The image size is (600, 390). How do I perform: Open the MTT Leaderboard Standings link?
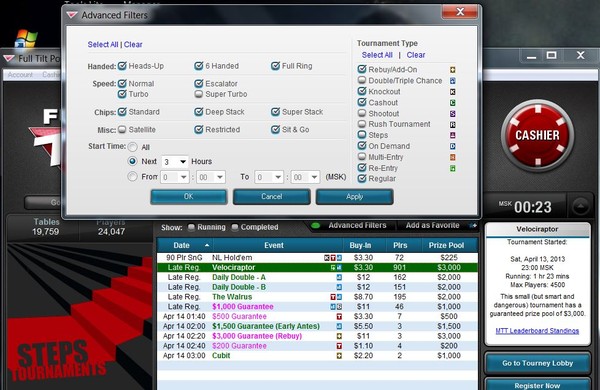pyautogui.click(x=537, y=331)
